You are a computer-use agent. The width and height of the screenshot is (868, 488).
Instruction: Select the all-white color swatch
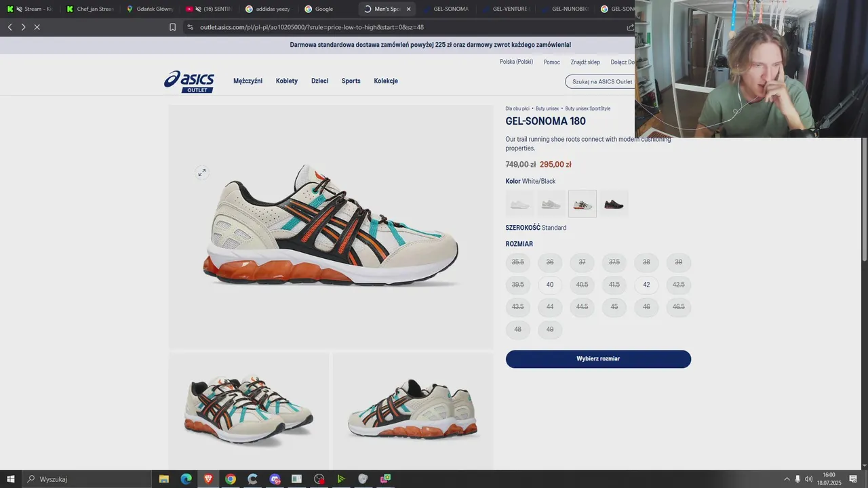519,204
